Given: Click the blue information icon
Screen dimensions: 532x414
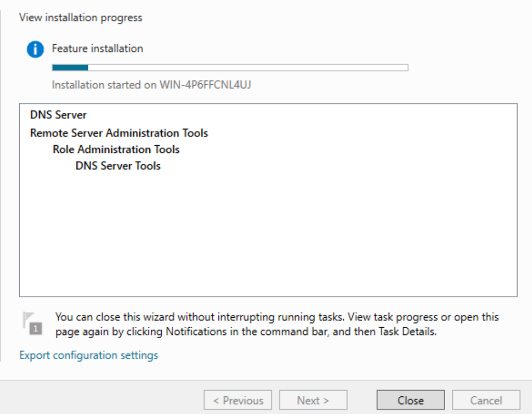Looking at the screenshot, I should [x=35, y=49].
